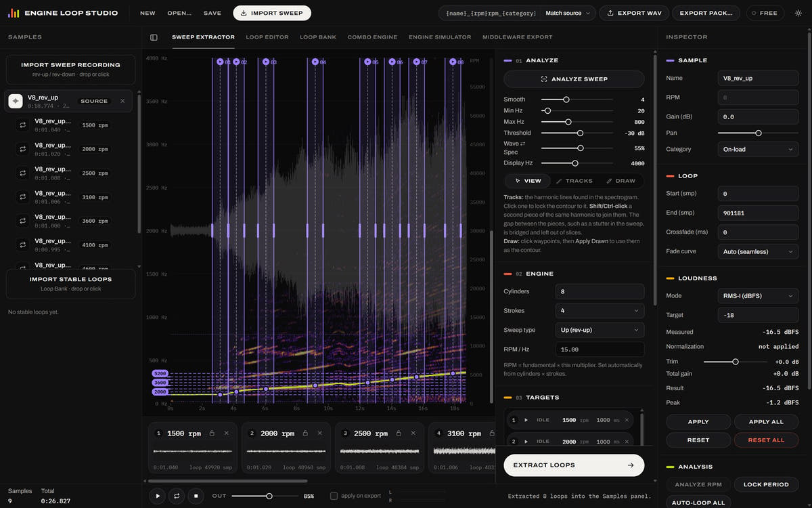Click the Extract Loops button
Viewport: 812px width, 508px height.
(x=574, y=465)
